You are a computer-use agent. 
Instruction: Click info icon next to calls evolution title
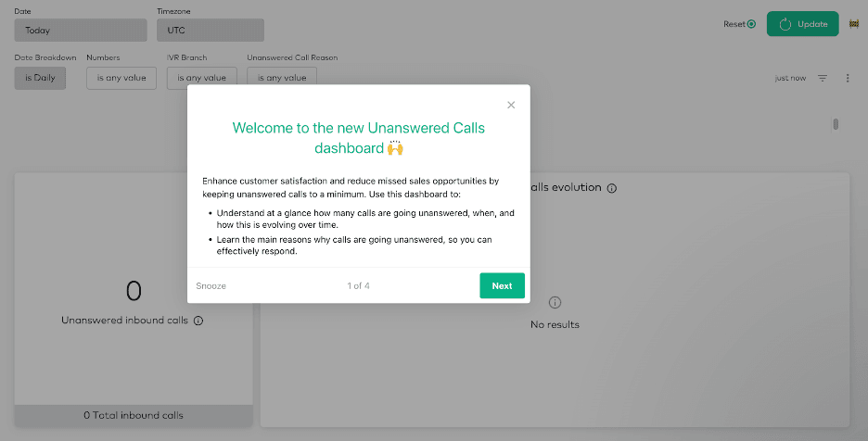(x=612, y=188)
